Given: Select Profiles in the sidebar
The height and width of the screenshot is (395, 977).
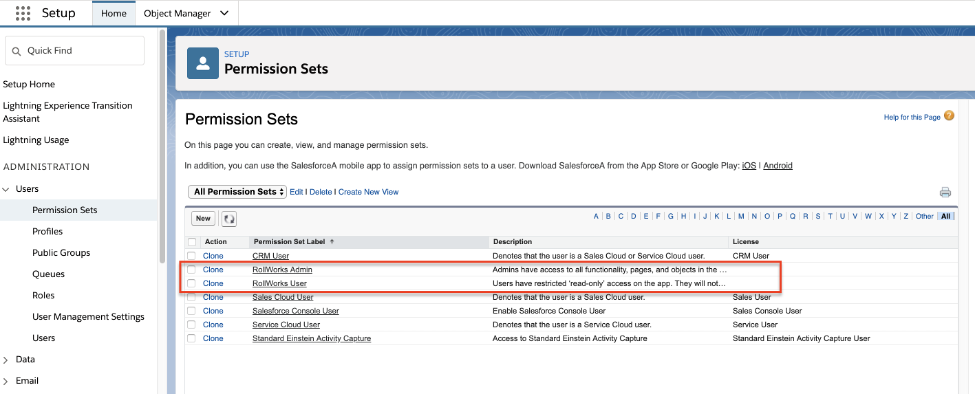Looking at the screenshot, I should coord(47,231).
